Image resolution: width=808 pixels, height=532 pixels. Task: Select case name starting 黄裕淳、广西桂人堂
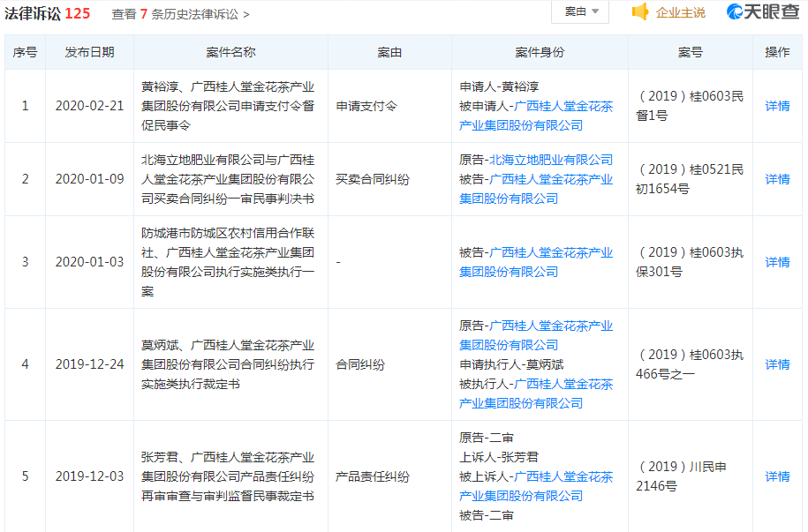228,106
